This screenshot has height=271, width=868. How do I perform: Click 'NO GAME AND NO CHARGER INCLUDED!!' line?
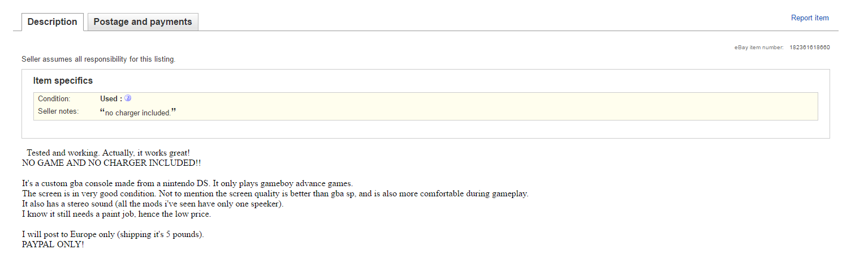click(x=111, y=163)
